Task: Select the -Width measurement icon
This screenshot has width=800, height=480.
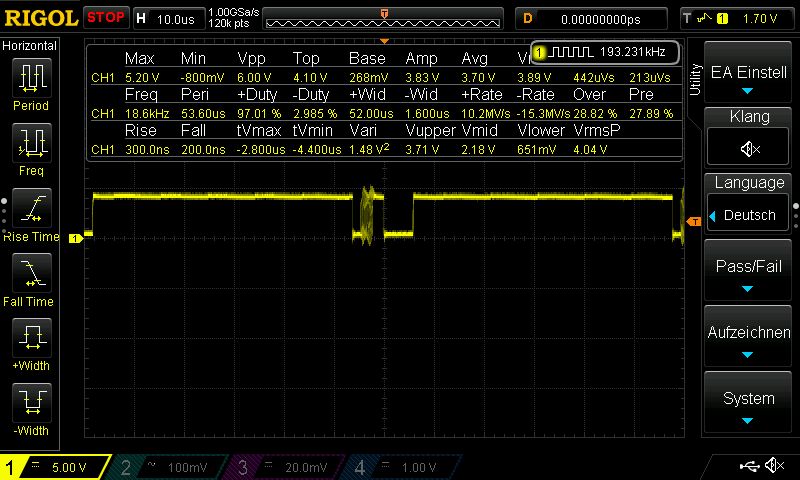Action: pyautogui.click(x=31, y=407)
